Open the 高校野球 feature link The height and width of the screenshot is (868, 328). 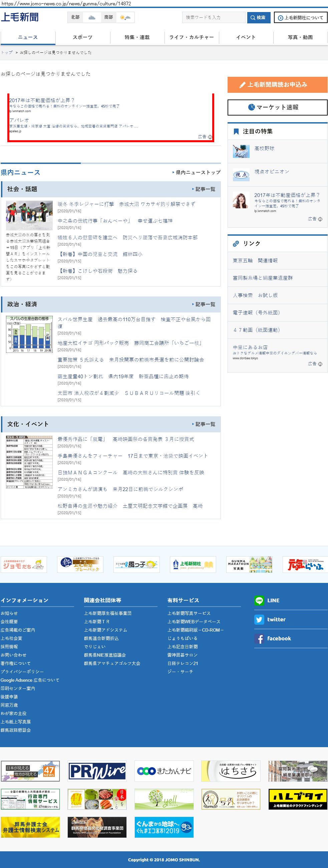click(264, 149)
